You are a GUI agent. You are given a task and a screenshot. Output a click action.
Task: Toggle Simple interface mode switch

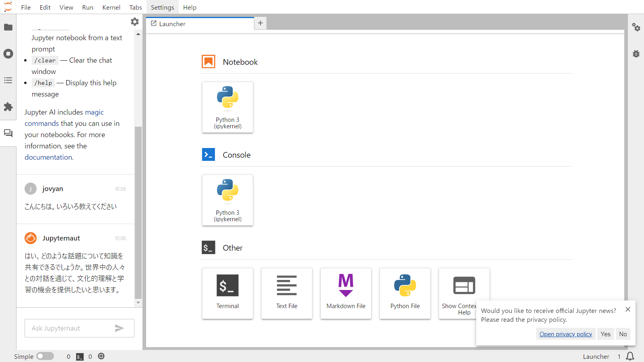coord(45,356)
